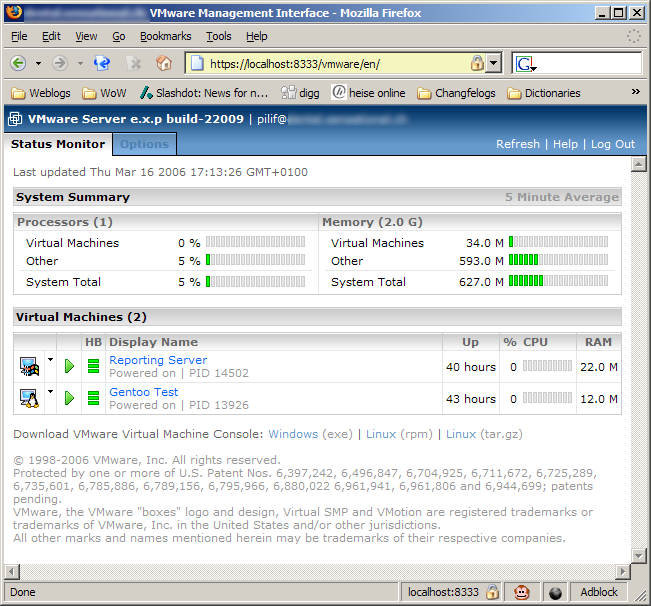Open the Weblogs bookmark folder
Screen dimensions: 651x606
point(41,93)
